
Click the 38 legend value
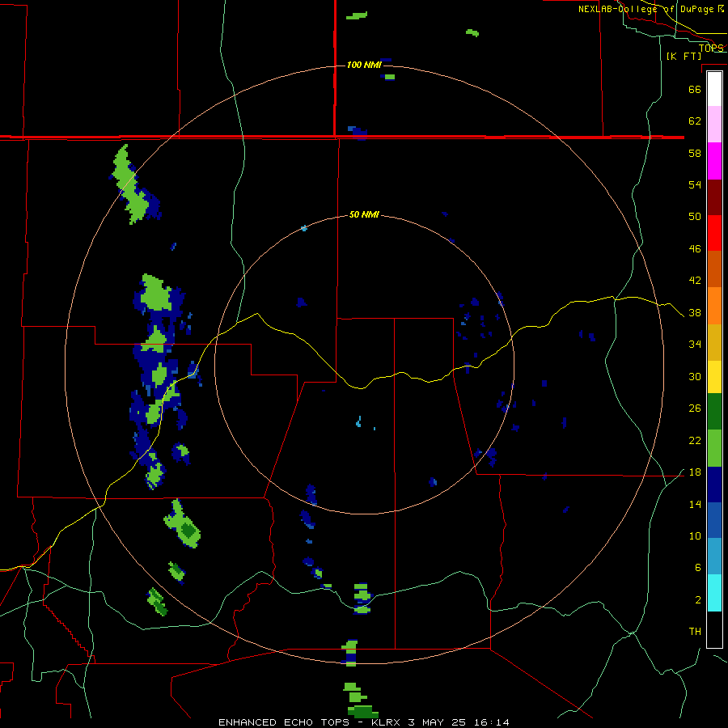point(695,312)
